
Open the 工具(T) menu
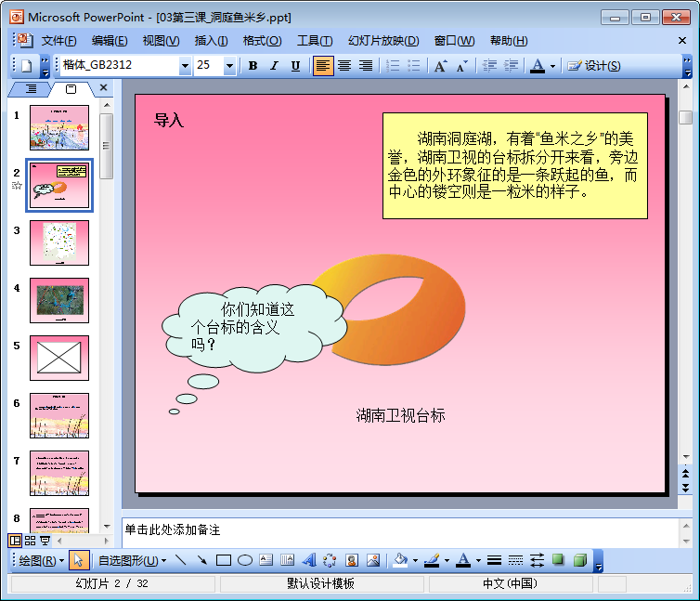315,41
